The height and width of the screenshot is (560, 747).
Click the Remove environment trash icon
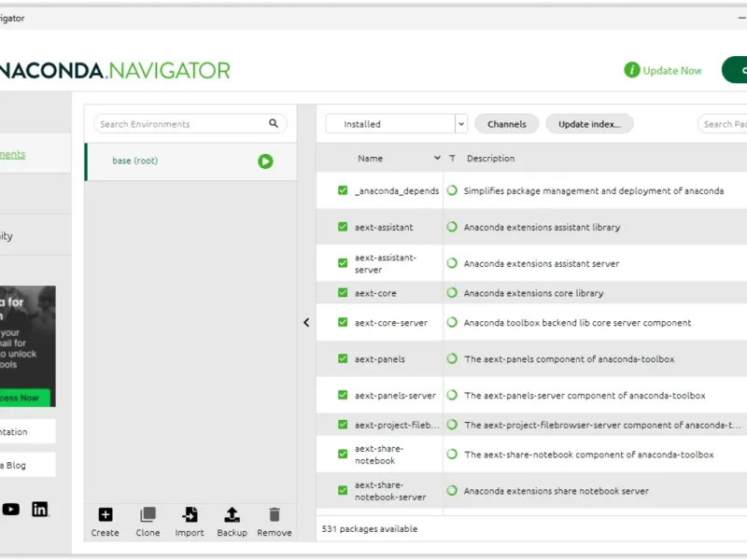pos(275,515)
